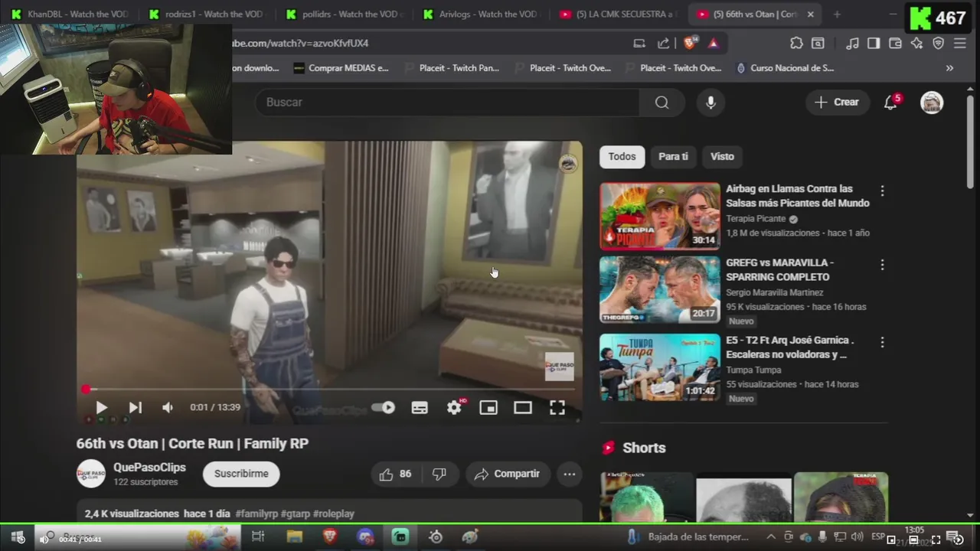Open the player settings gear

point(455,408)
